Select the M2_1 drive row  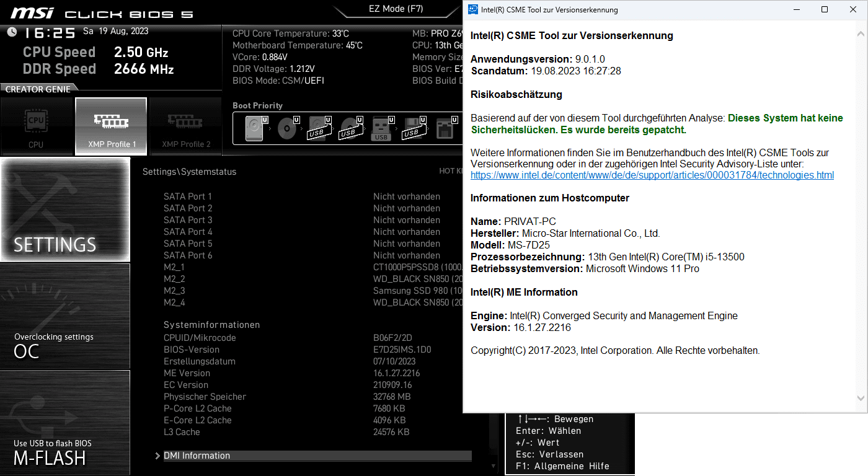(x=314, y=267)
